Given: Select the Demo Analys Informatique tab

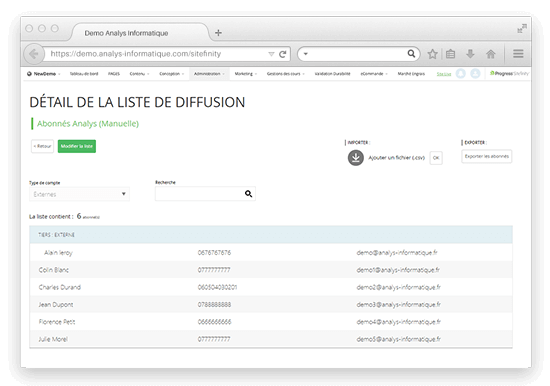Looking at the screenshot, I should (126, 33).
